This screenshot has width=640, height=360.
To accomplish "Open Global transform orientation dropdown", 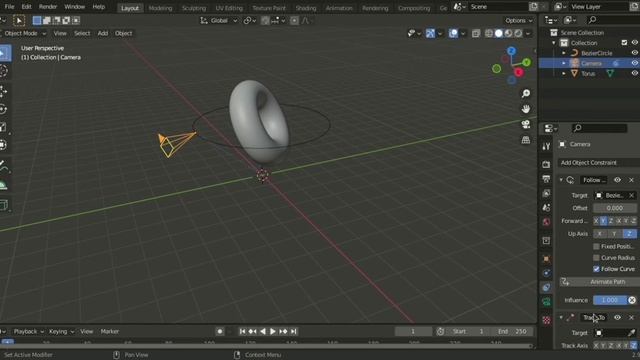I will pyautogui.click(x=219, y=20).
